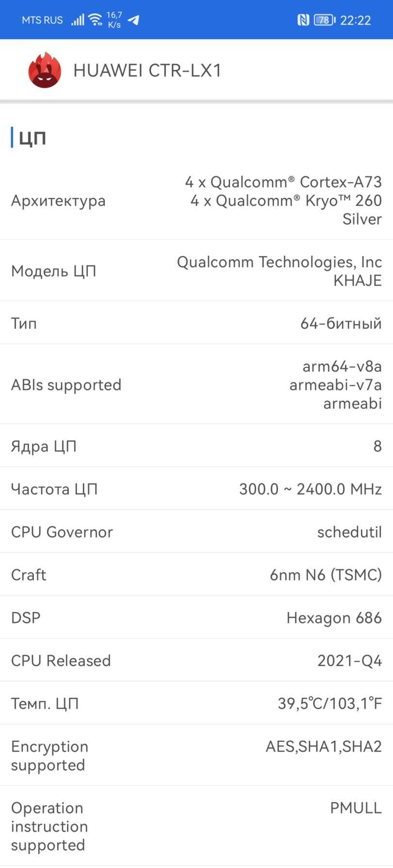The width and height of the screenshot is (393, 868).
Task: Tap the Encryption supported row
Action: (196, 756)
